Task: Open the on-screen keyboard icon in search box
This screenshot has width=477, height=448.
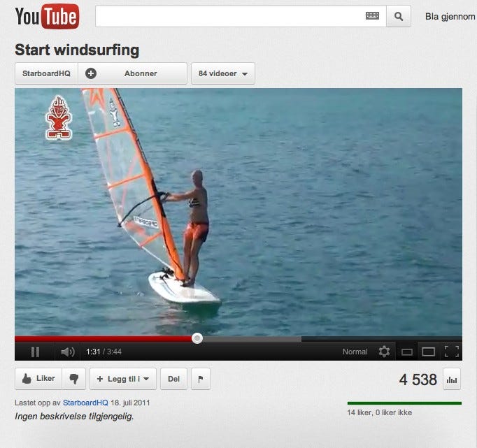Action: [372, 16]
